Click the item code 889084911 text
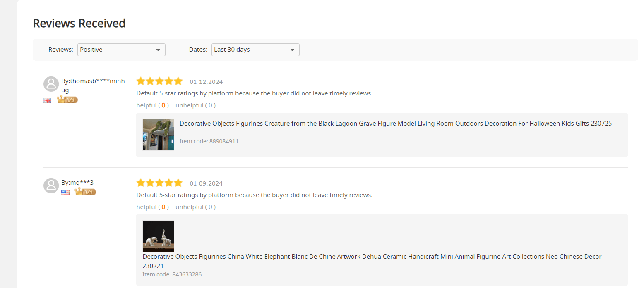Image resolution: width=644 pixels, height=288 pixels. coord(209,141)
